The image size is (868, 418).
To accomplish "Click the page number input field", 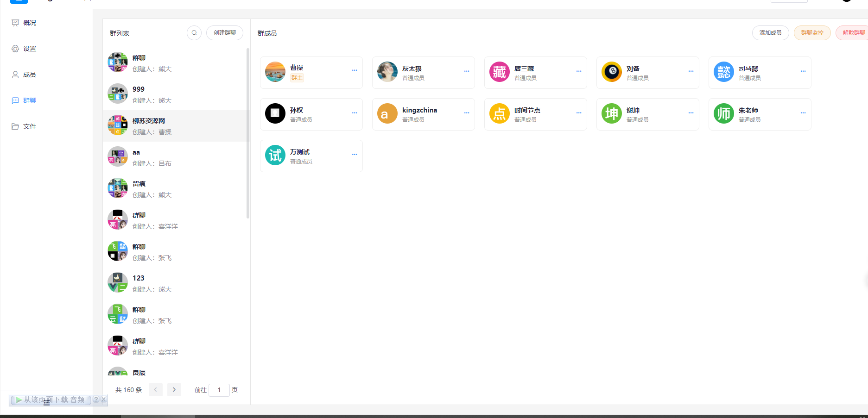I will click(x=219, y=390).
